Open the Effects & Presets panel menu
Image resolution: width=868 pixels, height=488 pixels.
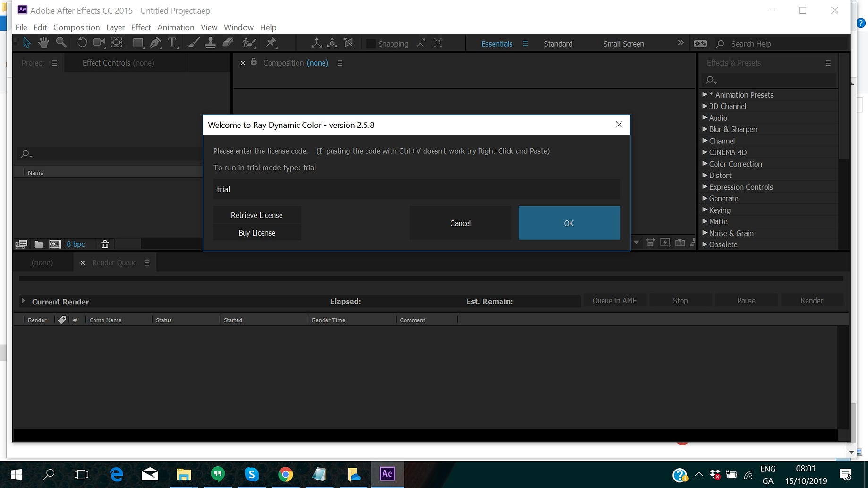(x=828, y=63)
